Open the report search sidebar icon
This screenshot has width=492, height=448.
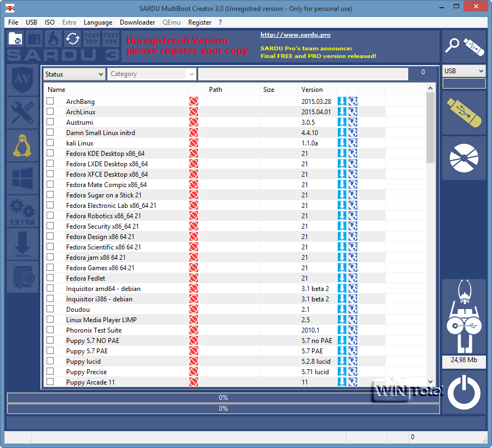(x=22, y=277)
